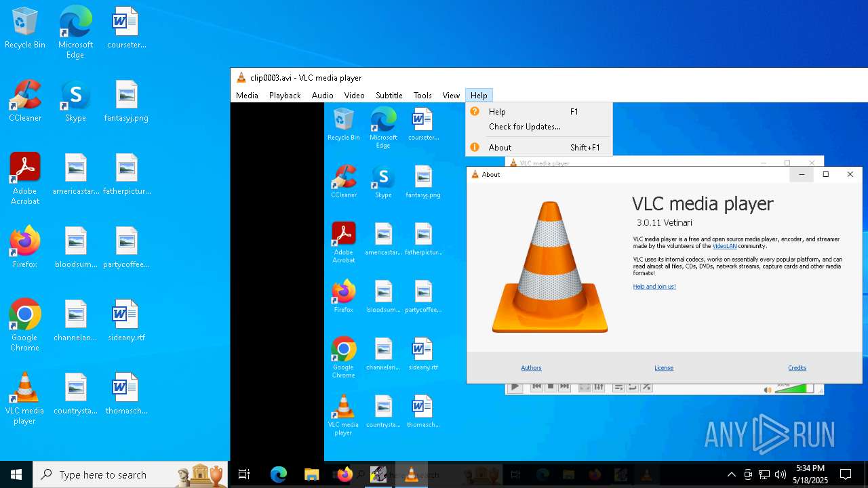Select the fantasyj.png image file
The image size is (868, 488).
point(126,102)
